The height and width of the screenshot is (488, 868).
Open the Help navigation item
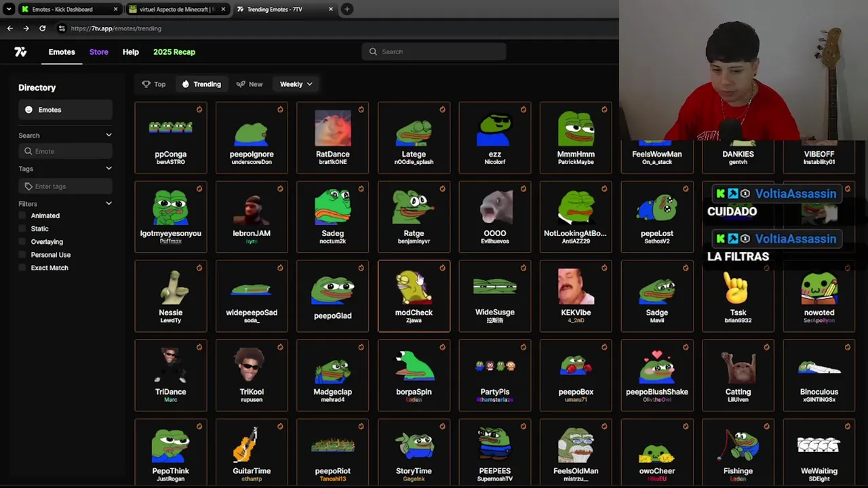(x=131, y=52)
